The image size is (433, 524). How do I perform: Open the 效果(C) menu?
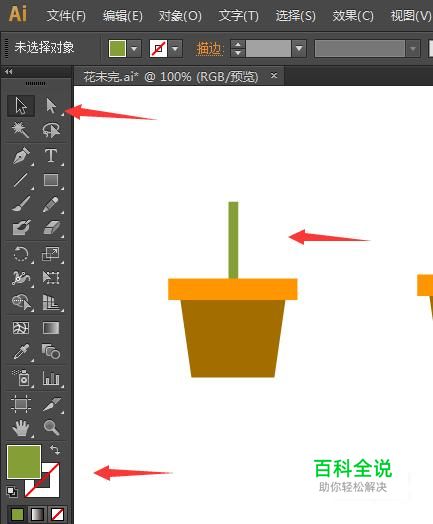[x=353, y=15]
